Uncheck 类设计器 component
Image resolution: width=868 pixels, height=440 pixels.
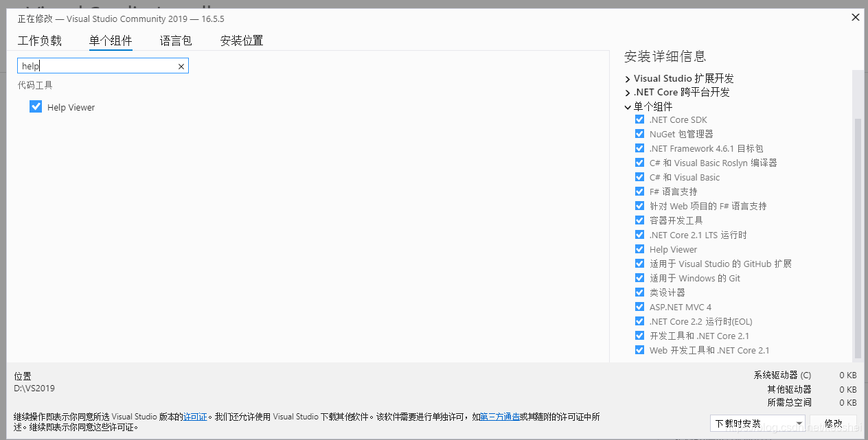[x=640, y=292]
